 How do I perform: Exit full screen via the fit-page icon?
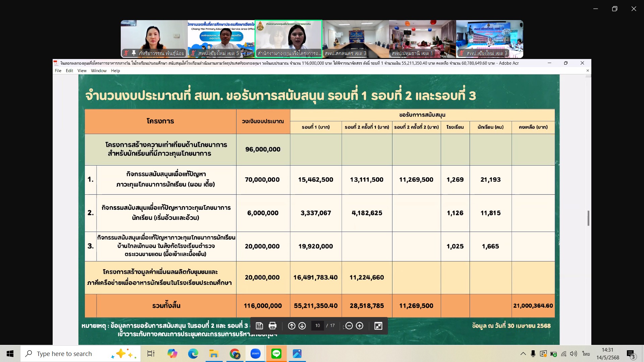point(378,326)
